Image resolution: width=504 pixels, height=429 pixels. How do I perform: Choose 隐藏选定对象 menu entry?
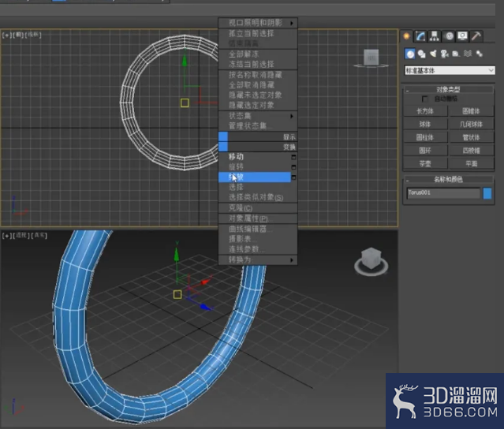tap(258, 105)
